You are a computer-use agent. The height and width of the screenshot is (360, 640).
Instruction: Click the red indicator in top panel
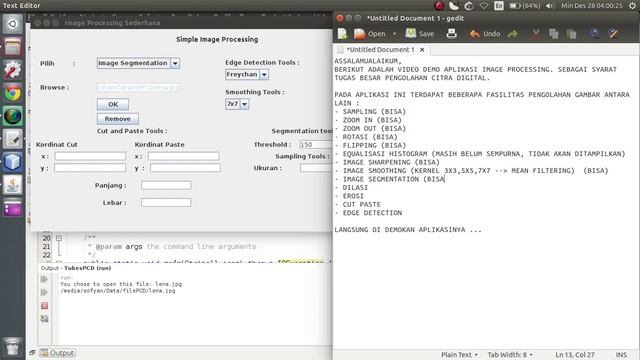tap(439, 6)
